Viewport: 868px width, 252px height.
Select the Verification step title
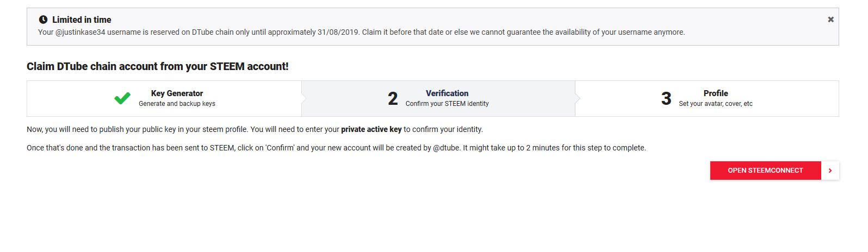pyautogui.click(x=447, y=93)
